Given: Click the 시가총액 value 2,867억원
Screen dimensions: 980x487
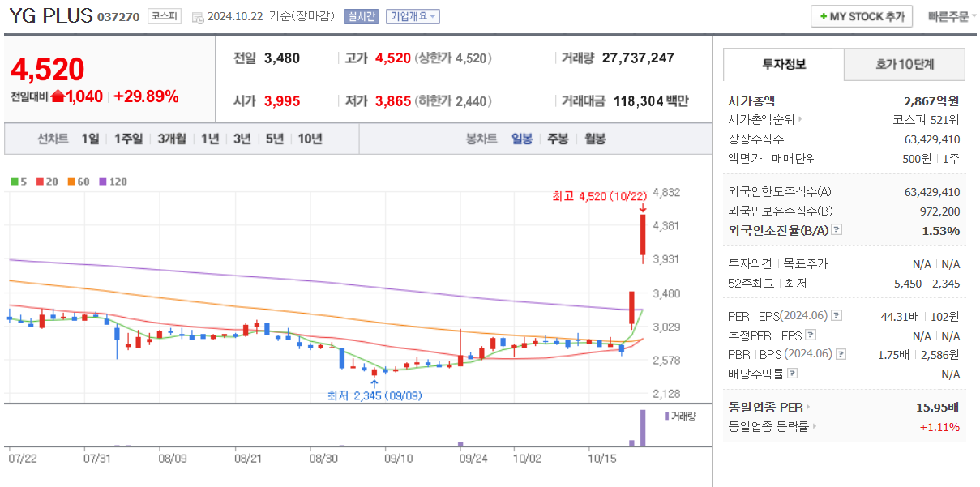Looking at the screenshot, I should coord(931,101).
